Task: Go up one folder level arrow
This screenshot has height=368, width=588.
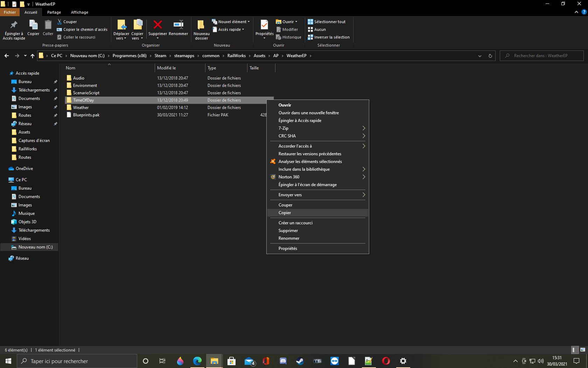Action: tap(33, 56)
